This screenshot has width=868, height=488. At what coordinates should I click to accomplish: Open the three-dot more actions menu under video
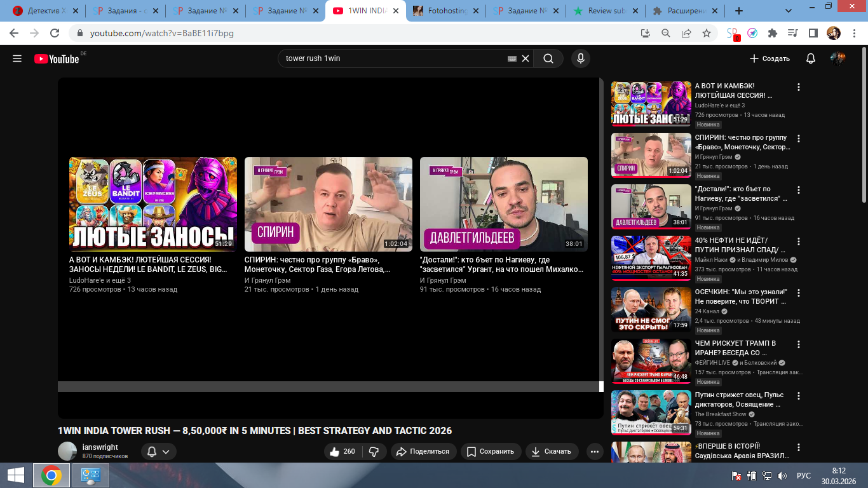(595, 451)
